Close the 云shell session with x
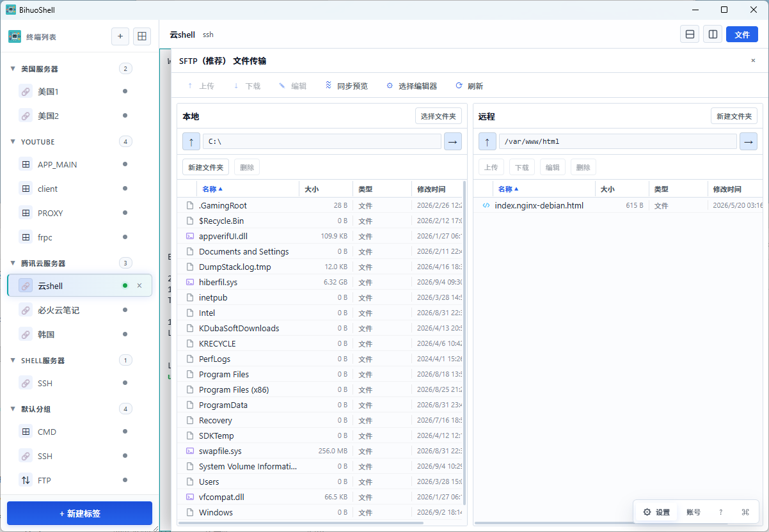 pyautogui.click(x=139, y=286)
